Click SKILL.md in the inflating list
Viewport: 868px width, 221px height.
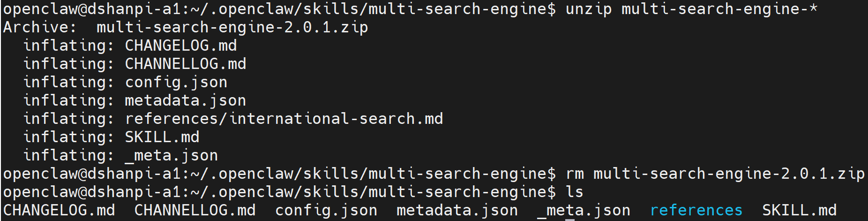(x=162, y=137)
